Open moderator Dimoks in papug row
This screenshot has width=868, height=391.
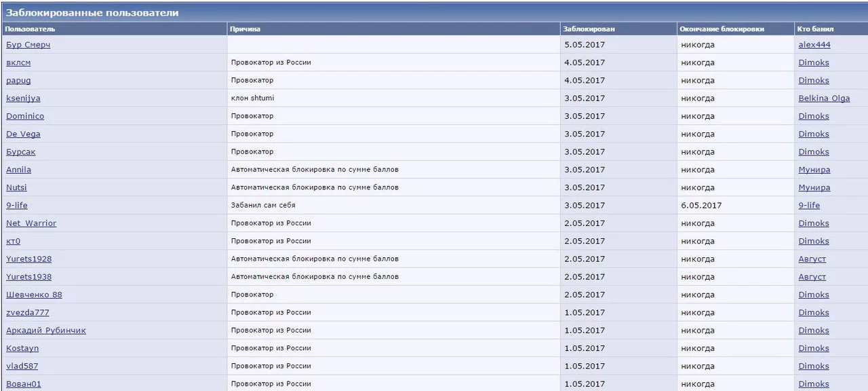[814, 81]
